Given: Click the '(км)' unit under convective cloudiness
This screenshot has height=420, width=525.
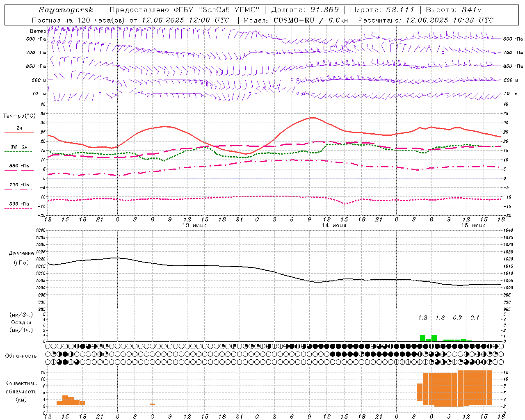Looking at the screenshot, I should (x=21, y=400).
